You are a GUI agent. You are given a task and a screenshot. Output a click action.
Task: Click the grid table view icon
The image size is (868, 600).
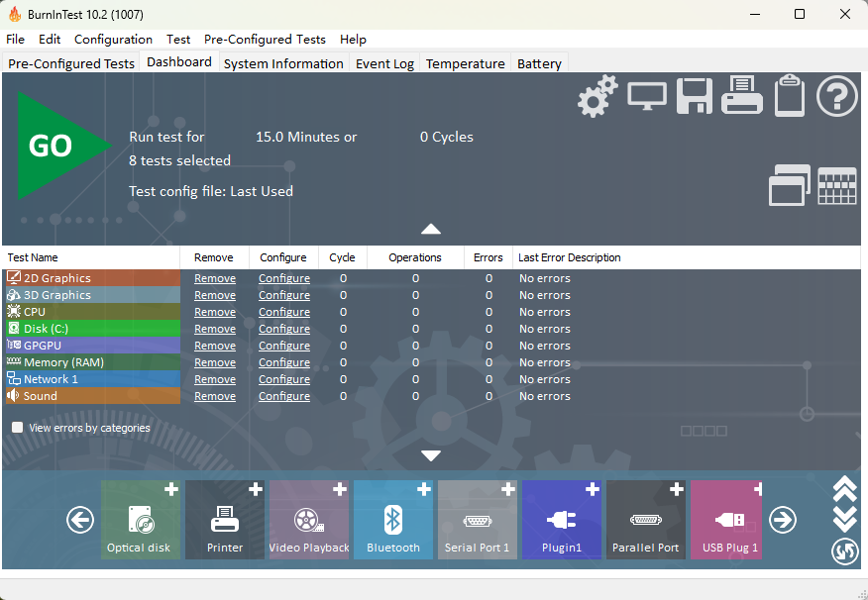click(x=837, y=186)
